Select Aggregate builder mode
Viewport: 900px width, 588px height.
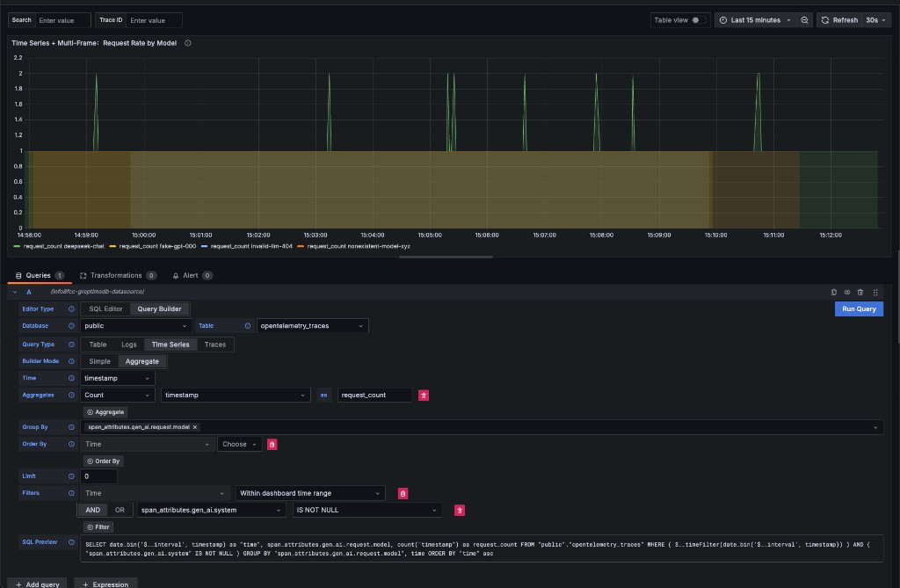(x=142, y=361)
